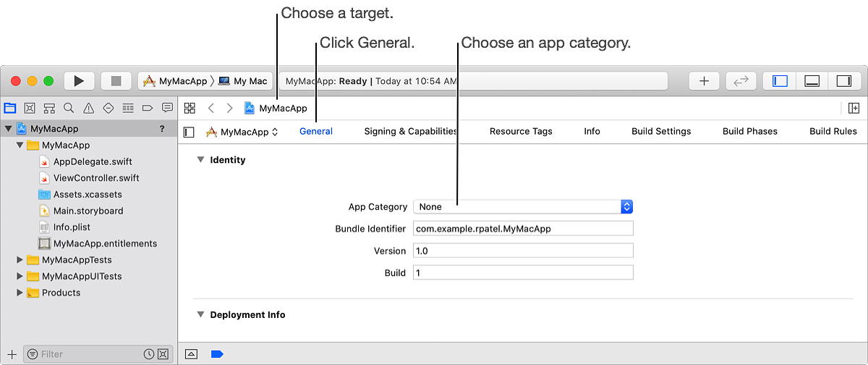Click the project status question mark badge
Viewport: 868px width, 365px height.
(162, 129)
